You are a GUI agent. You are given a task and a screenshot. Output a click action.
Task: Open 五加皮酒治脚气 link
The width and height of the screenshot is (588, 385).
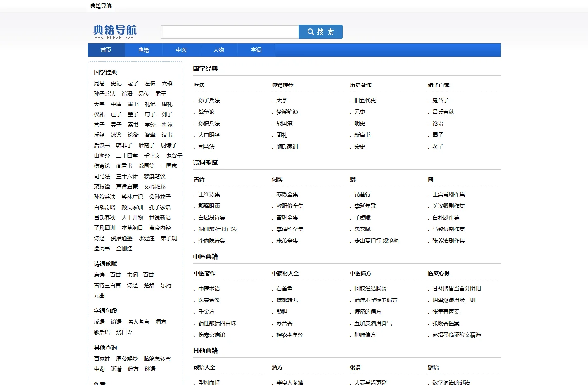[x=373, y=323]
